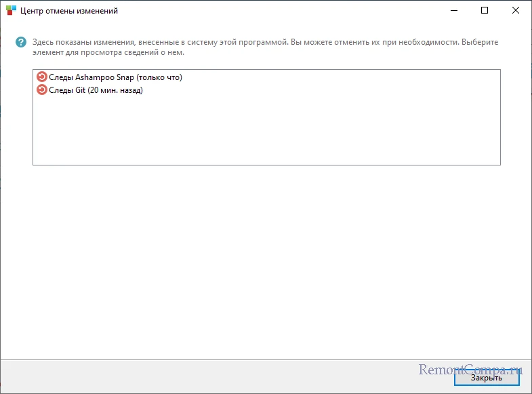Image resolution: width=532 pixels, height=394 pixels.
Task: Close the window with the X button
Action: click(515, 11)
